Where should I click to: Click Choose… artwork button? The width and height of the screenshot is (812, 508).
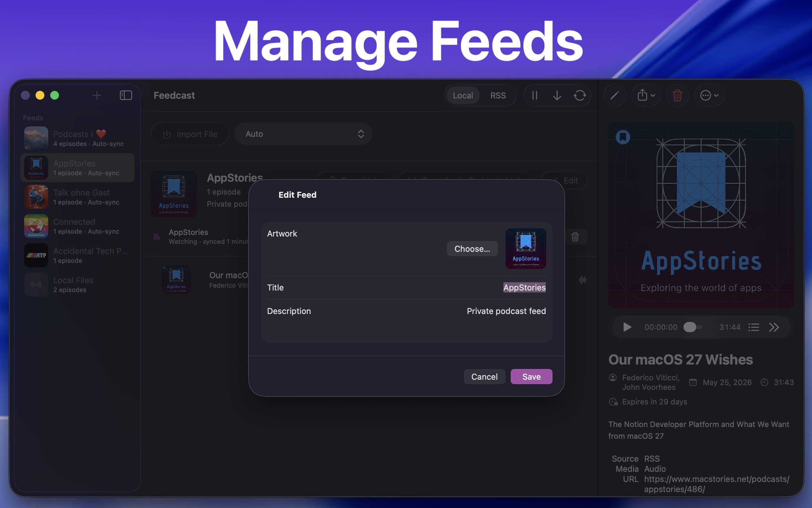click(x=472, y=249)
